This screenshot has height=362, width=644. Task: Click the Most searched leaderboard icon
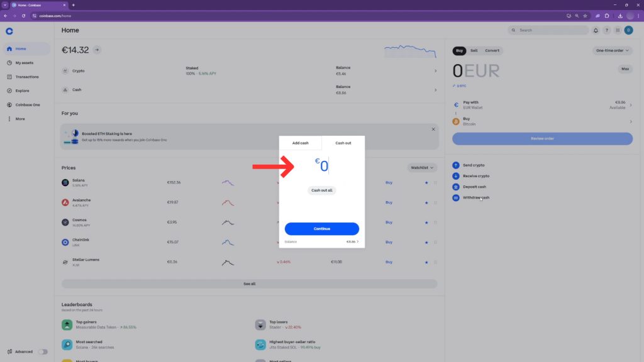67,344
